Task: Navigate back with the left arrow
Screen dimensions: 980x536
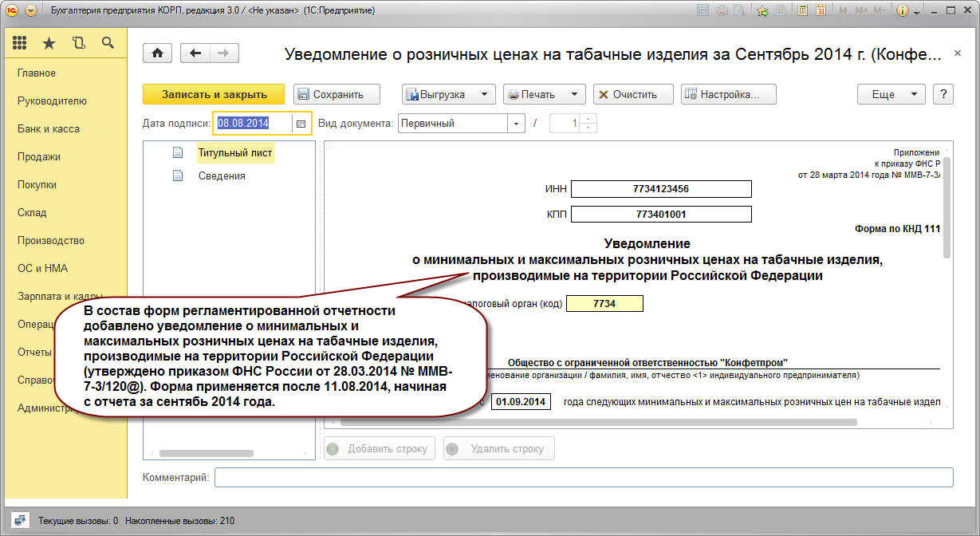Action: click(195, 53)
